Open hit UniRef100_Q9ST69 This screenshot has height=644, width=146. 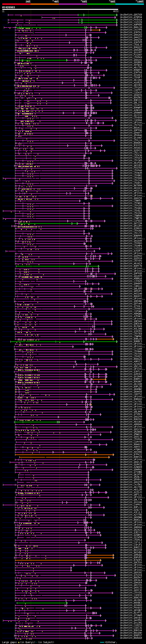(131, 15)
